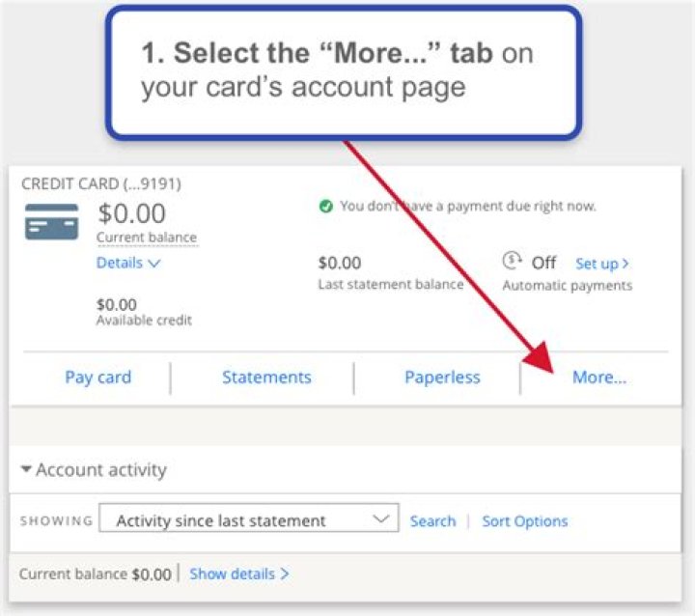Click the credit card icon
Image resolution: width=695 pixels, height=616 pixels.
[x=51, y=221]
